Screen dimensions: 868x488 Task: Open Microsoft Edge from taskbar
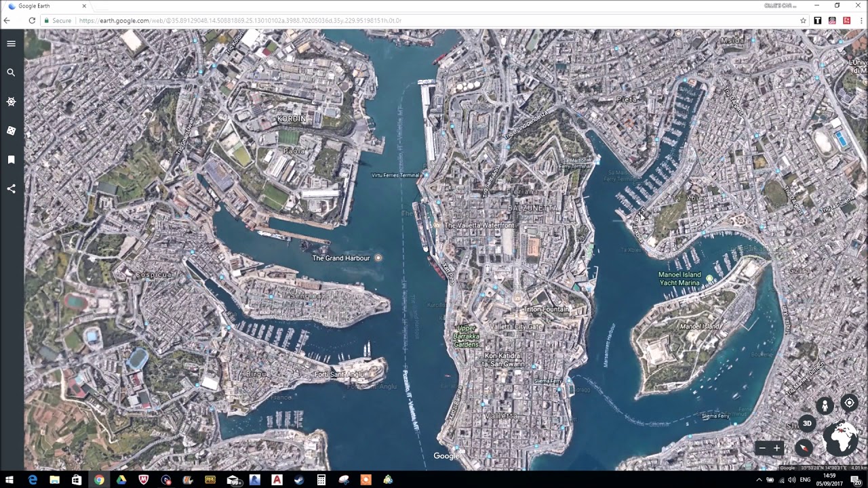33,480
